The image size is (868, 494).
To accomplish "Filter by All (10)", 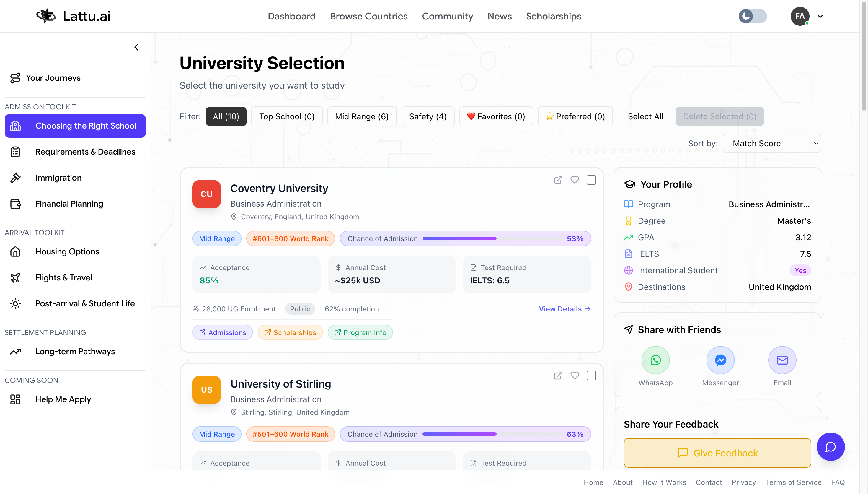I will [x=226, y=116].
